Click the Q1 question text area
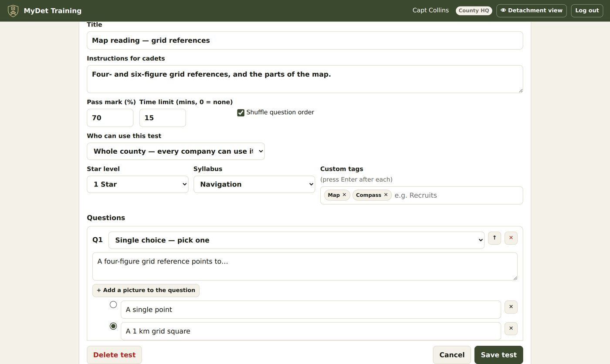 tap(305, 266)
